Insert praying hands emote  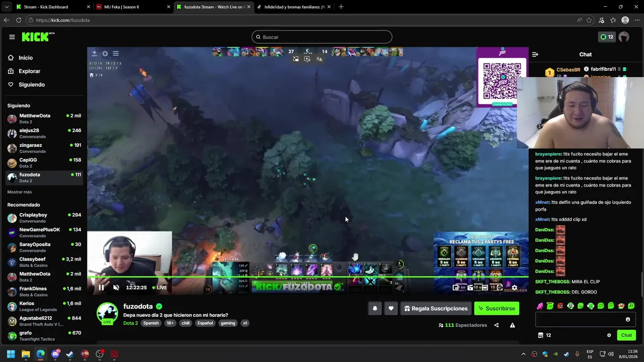[x=540, y=306]
